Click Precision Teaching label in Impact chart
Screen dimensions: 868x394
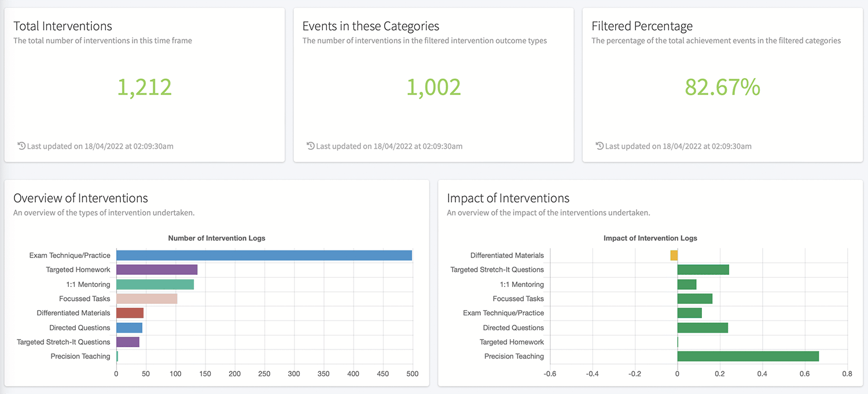[514, 356]
